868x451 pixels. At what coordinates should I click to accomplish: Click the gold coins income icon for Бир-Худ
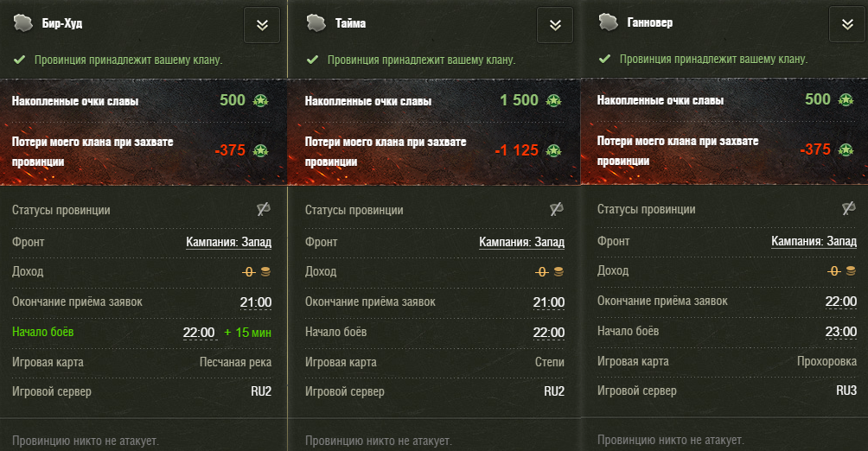(265, 271)
